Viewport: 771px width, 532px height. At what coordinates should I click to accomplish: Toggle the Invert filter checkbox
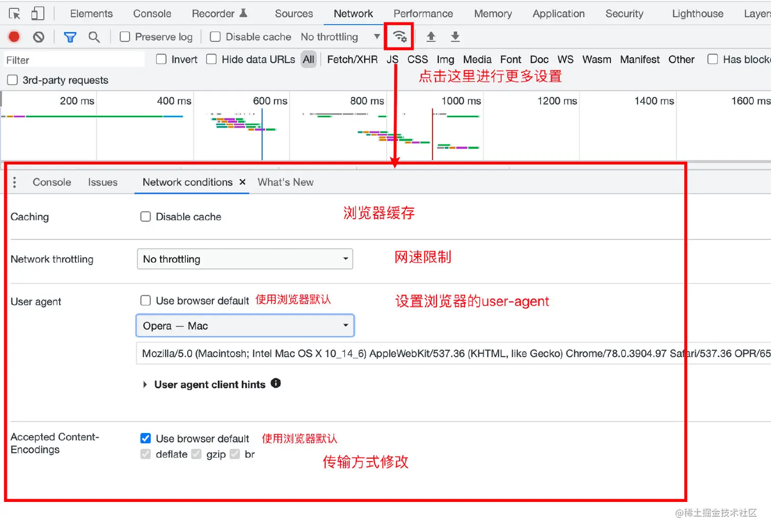coord(161,59)
